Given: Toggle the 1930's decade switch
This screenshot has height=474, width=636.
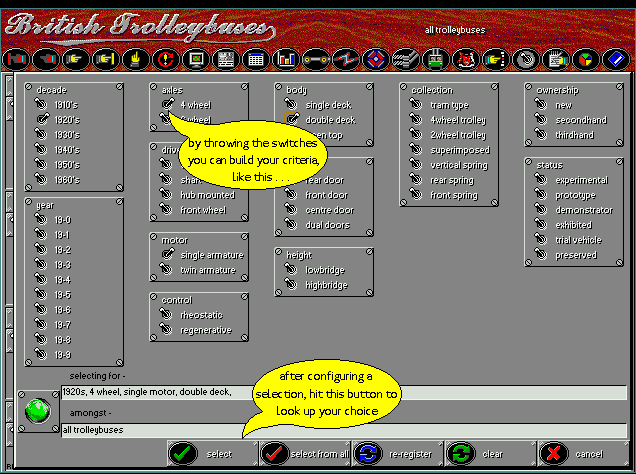Looking at the screenshot, I should click(x=42, y=134).
